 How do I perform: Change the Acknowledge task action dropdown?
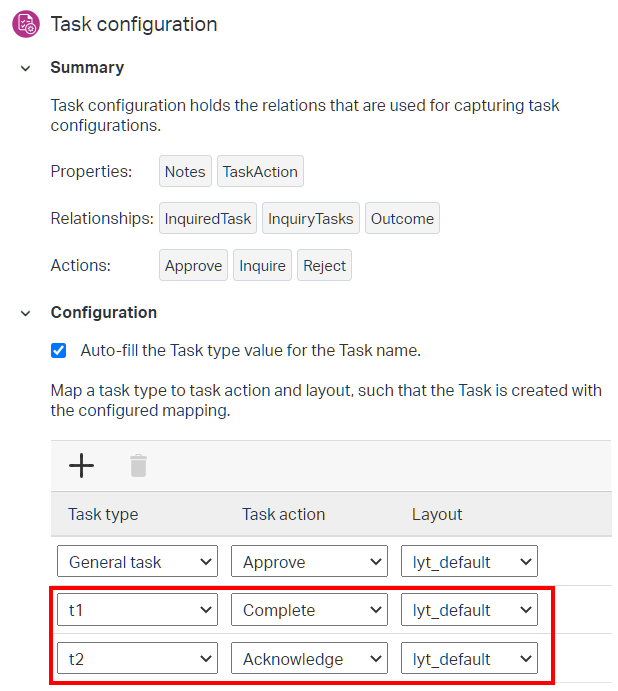coord(308,659)
